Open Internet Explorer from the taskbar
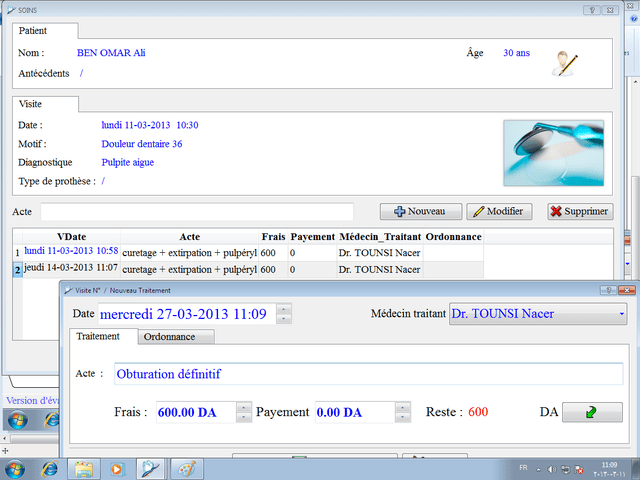Screen dimensions: 640x480 click(49, 467)
